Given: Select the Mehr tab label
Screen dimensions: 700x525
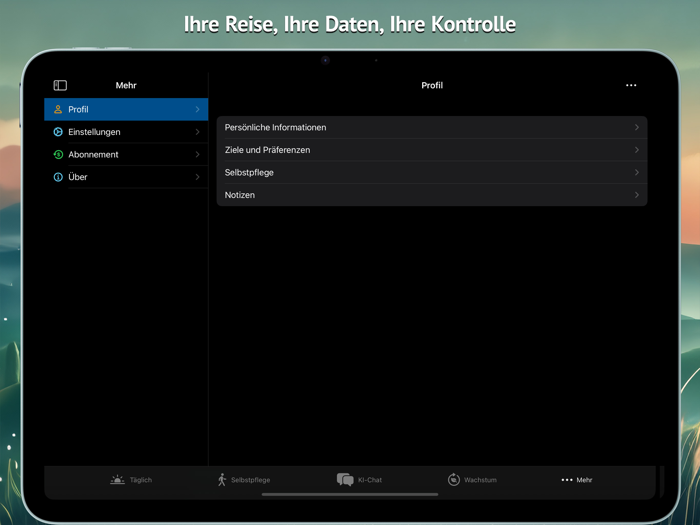Looking at the screenshot, I should 584,480.
